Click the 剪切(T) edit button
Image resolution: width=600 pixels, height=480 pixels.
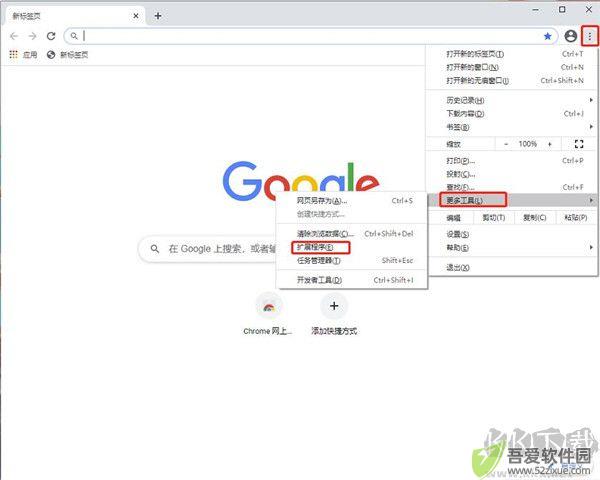pyautogui.click(x=494, y=218)
